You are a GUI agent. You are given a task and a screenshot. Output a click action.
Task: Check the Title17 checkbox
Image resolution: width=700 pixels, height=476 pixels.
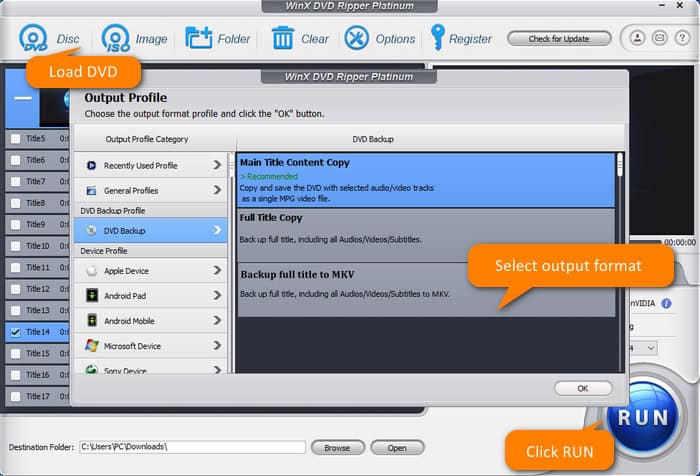(16, 397)
